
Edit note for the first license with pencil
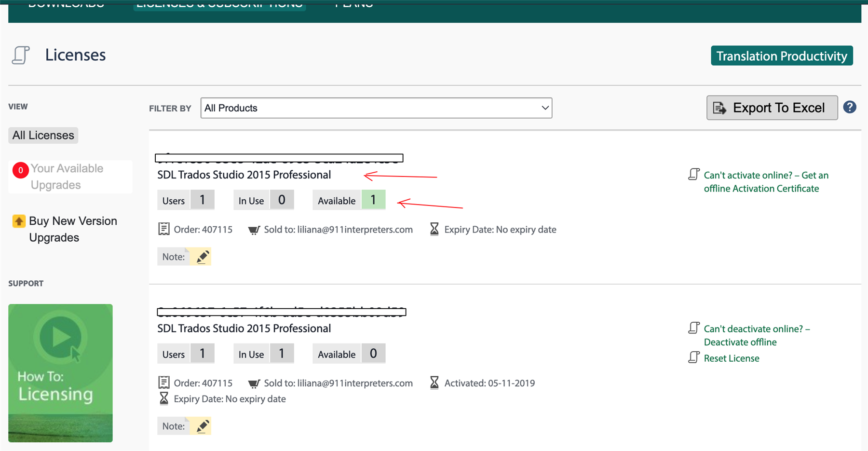tap(203, 257)
